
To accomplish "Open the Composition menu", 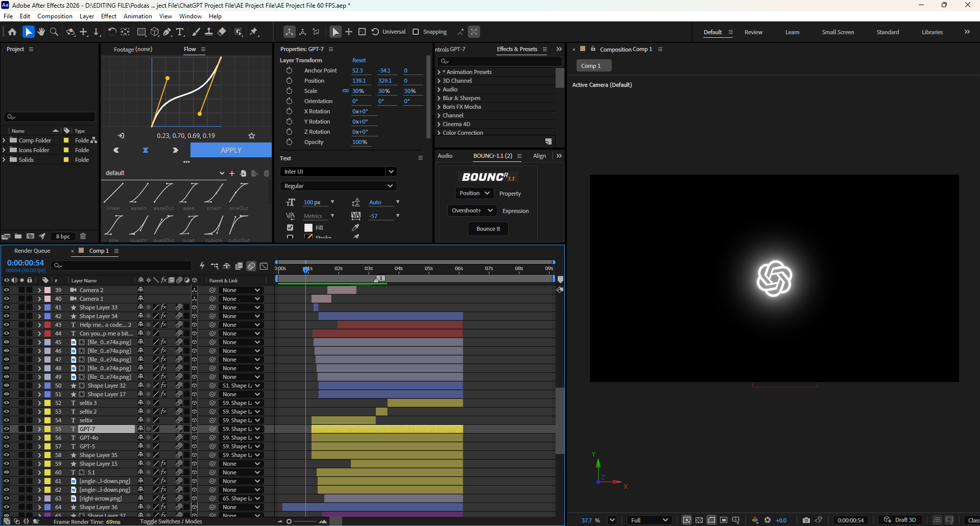I will pyautogui.click(x=55, y=16).
